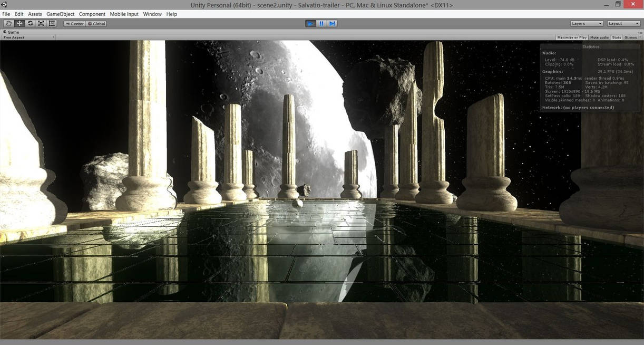Open the Edit menu

(19, 14)
